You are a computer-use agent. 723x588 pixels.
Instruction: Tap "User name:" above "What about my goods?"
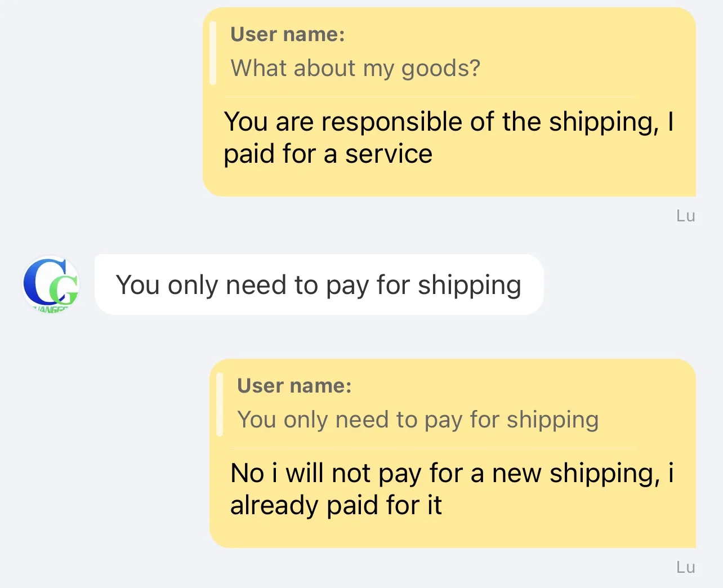(287, 34)
